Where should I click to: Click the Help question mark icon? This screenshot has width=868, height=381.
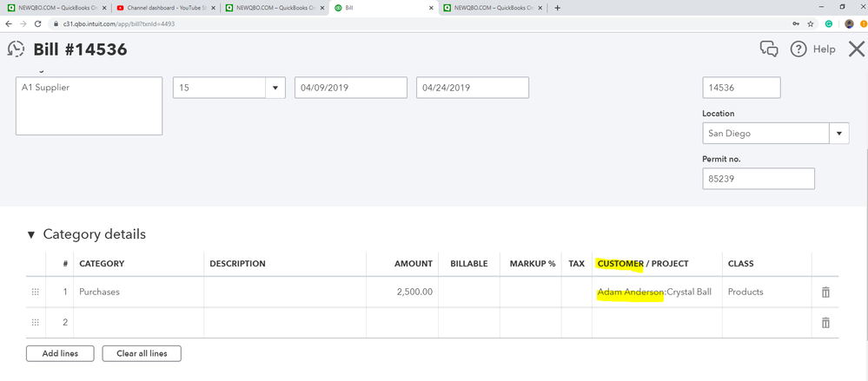pyautogui.click(x=798, y=49)
